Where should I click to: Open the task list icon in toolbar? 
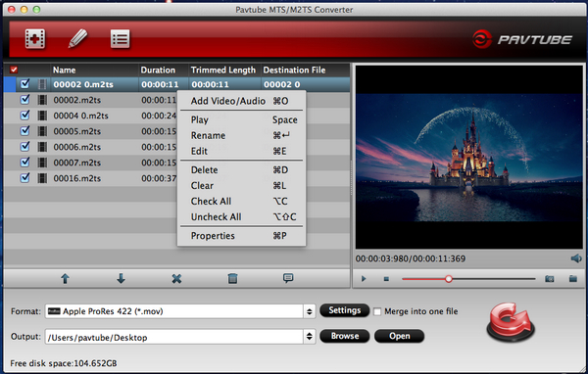point(120,39)
